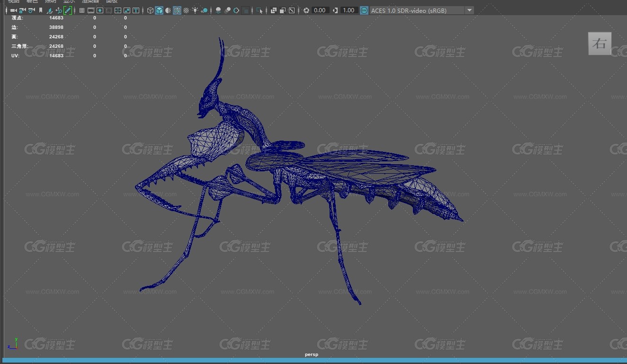This screenshot has width=627, height=364.
Task: Click the Gamma reset icon
Action: pos(335,10)
